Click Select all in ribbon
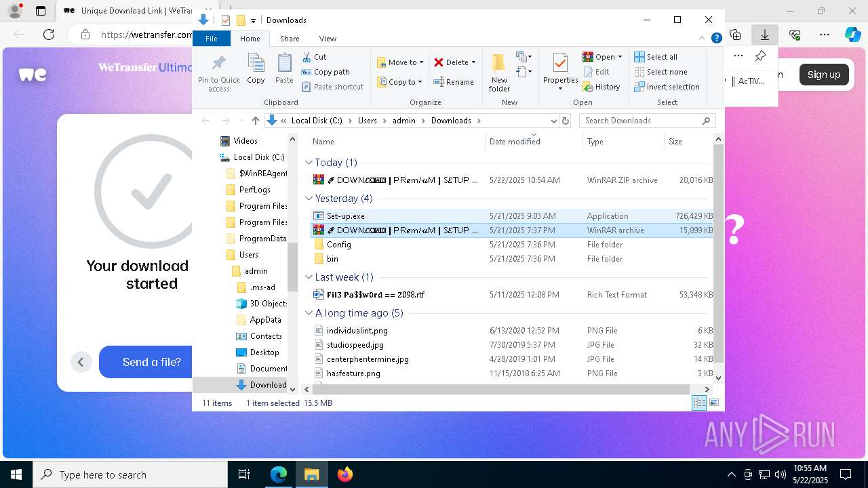The height and width of the screenshot is (488, 868). (656, 57)
